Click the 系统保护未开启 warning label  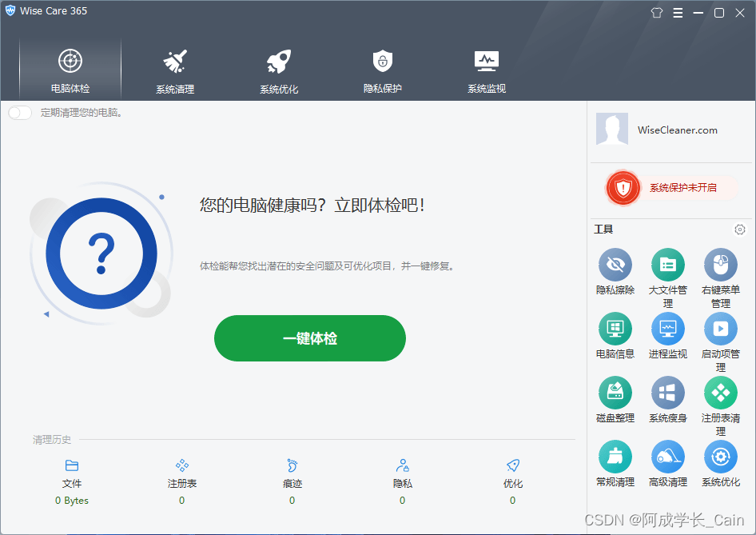(682, 188)
